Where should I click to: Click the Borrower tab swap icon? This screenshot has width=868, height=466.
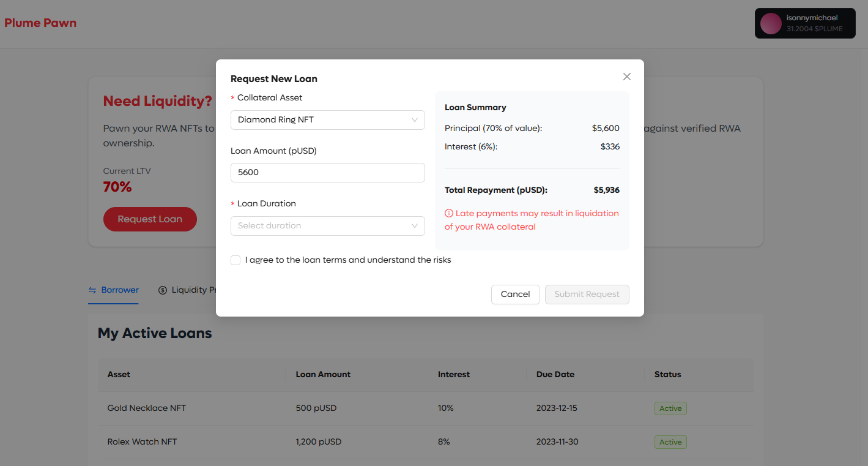pos(92,290)
